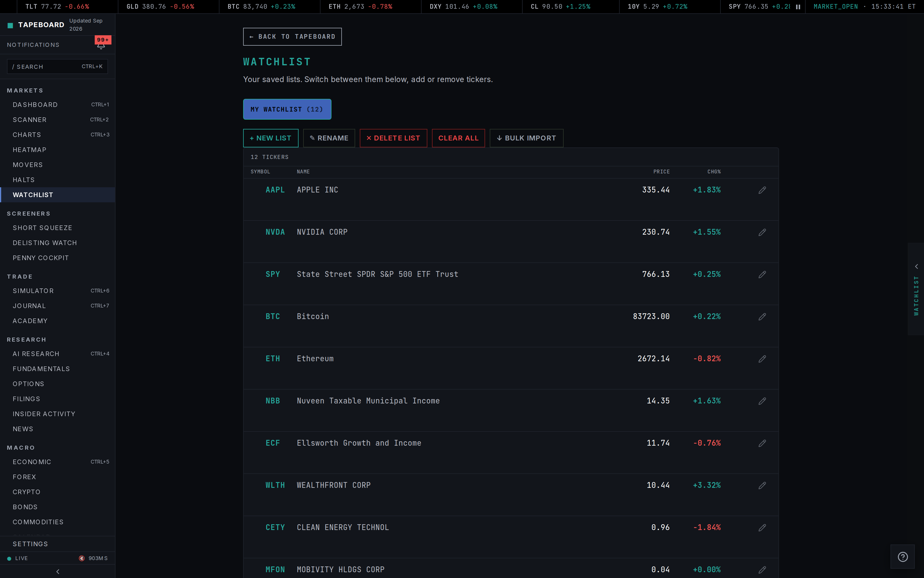The height and width of the screenshot is (578, 924).
Task: Toggle the sound mute icon near latency
Action: 82,558
